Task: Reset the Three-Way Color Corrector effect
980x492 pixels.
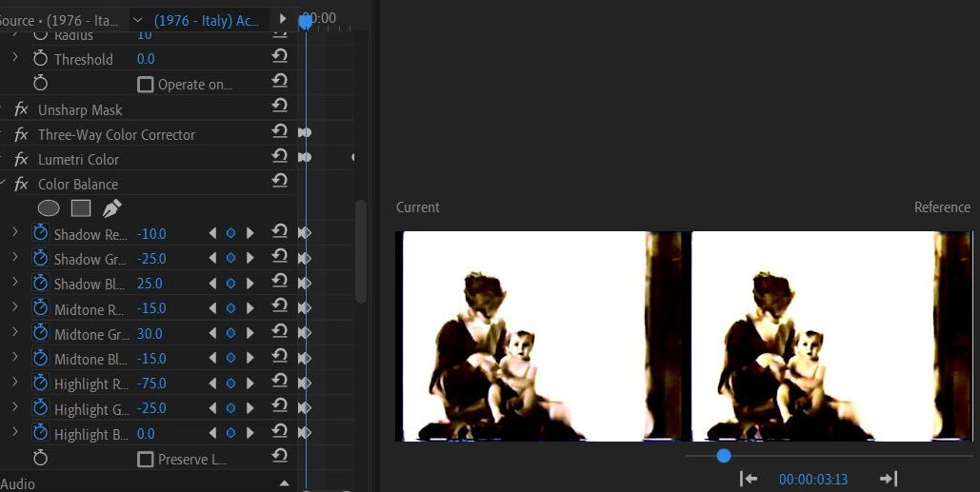Action: [x=279, y=131]
